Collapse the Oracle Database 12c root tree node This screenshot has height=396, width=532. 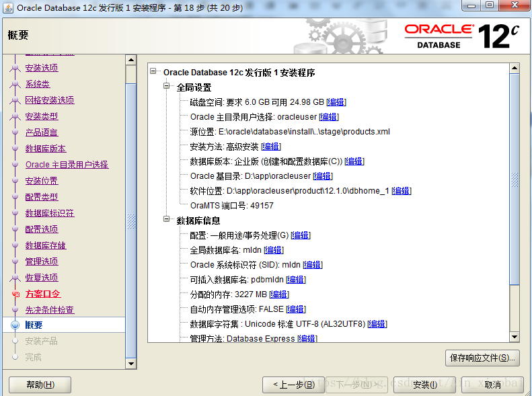coord(153,71)
